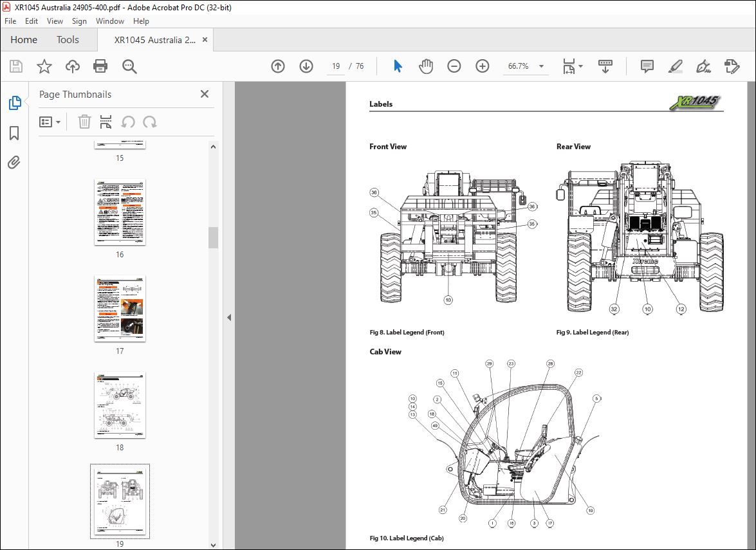Switch to the Home tab
Viewport: 756px width, 550px height.
24,39
